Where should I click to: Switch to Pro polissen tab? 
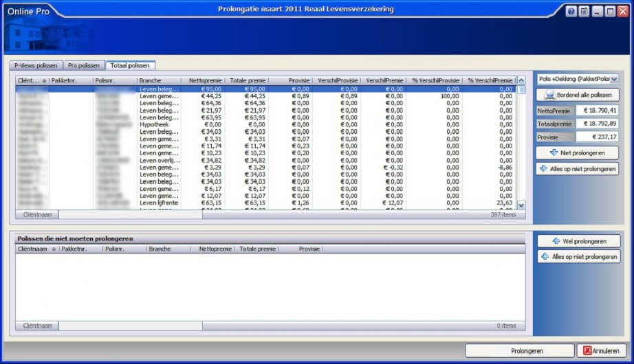pos(84,65)
